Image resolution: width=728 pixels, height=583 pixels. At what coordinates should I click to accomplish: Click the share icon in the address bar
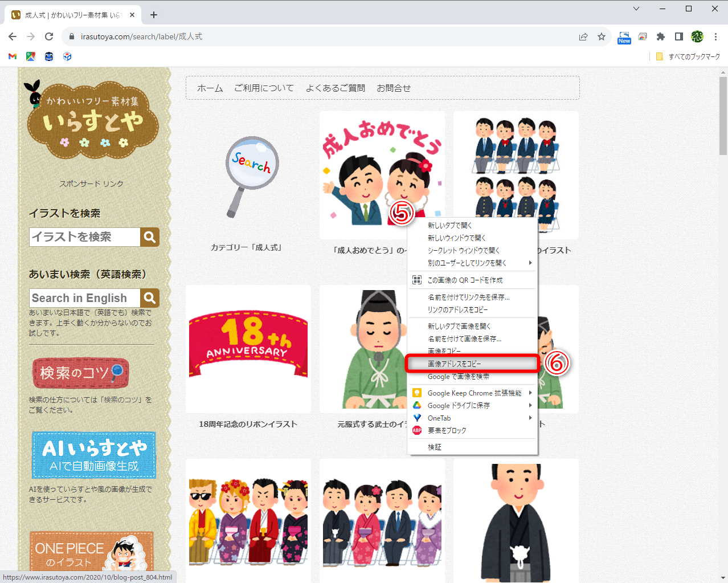pyautogui.click(x=583, y=36)
